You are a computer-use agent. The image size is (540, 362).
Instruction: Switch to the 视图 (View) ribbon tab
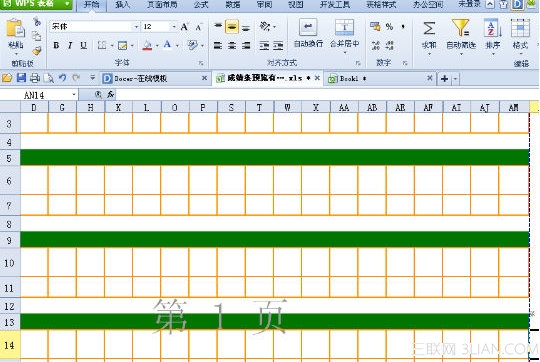tap(295, 4)
